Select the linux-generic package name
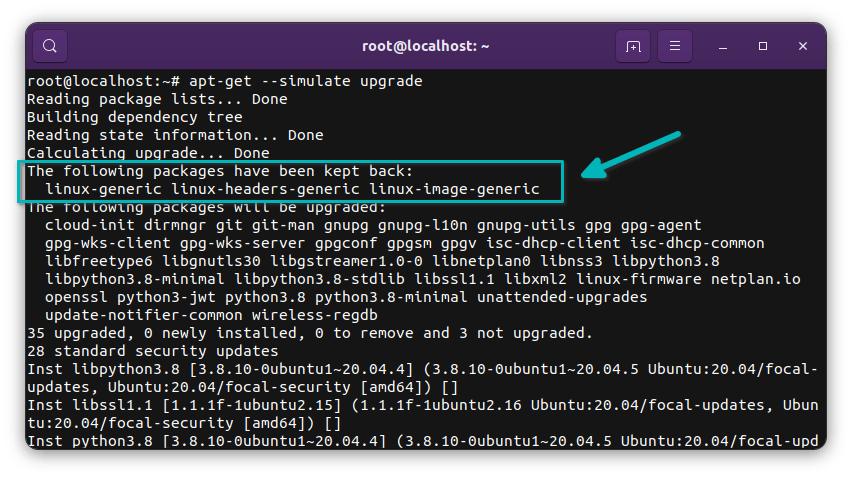 coord(103,189)
